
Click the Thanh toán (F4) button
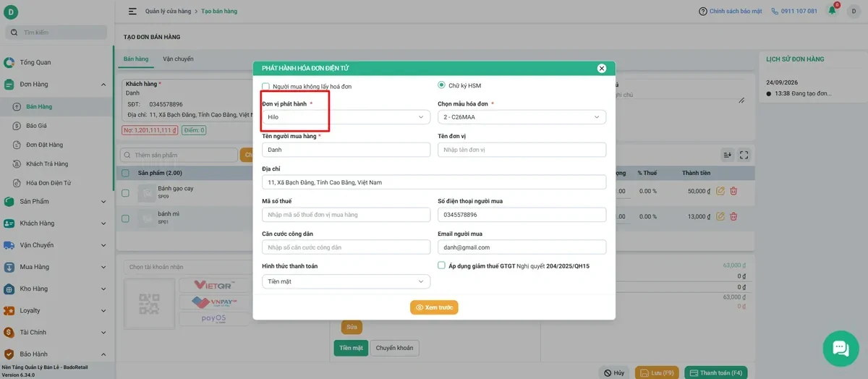(x=715, y=373)
